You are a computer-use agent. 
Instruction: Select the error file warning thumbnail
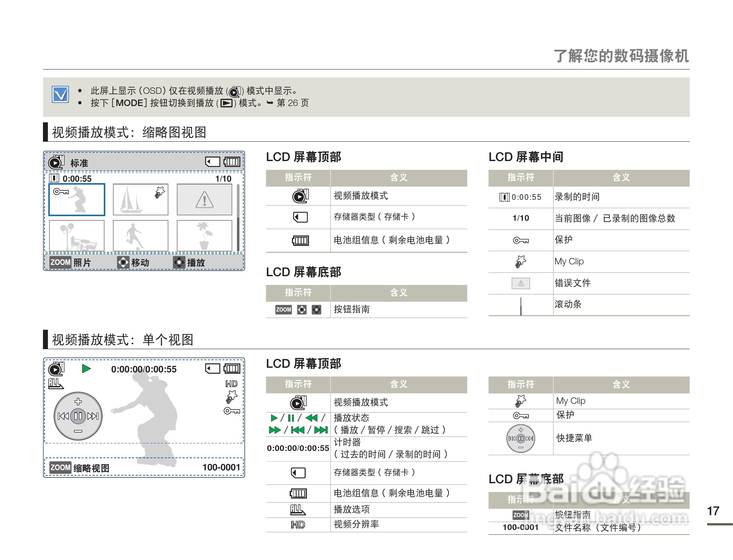[205, 200]
